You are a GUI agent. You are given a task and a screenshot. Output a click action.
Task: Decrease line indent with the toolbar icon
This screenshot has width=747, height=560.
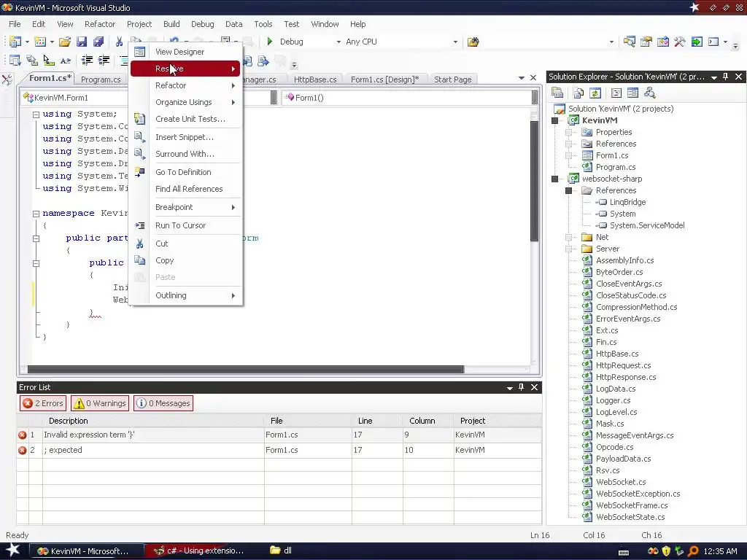[x=87, y=61]
